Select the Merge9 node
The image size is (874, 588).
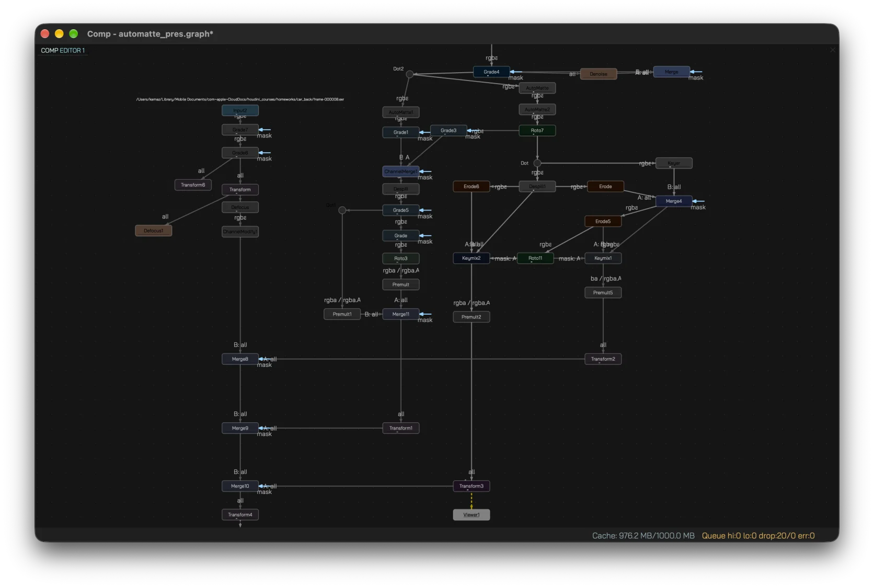[240, 428]
